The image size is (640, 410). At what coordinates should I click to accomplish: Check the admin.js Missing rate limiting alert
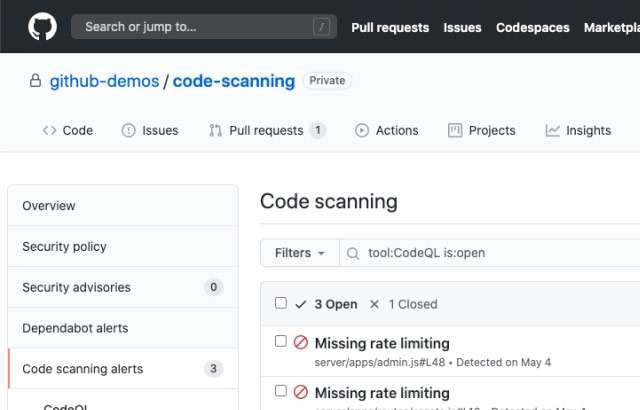coord(281,341)
